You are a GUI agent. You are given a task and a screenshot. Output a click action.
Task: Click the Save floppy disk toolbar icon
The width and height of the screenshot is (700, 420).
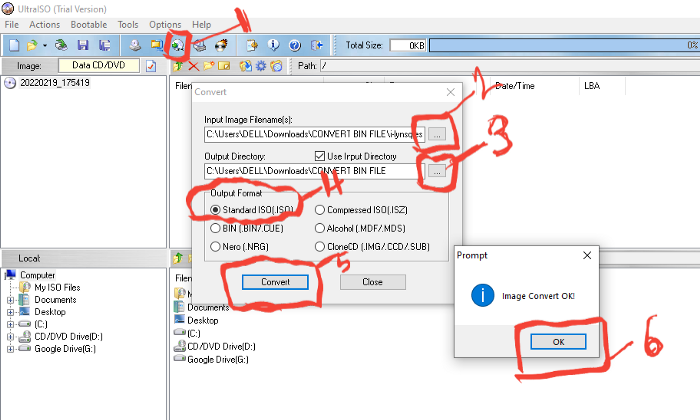click(83, 45)
